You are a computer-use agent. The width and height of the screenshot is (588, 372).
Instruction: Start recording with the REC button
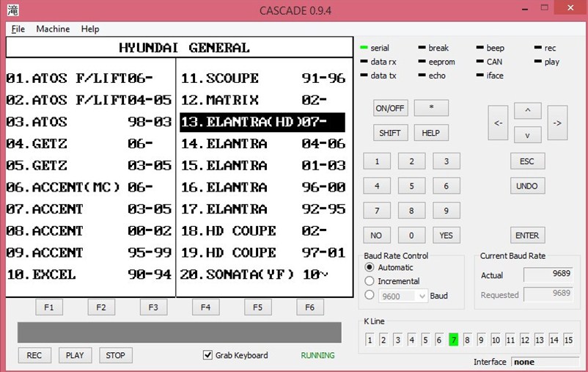coord(34,355)
